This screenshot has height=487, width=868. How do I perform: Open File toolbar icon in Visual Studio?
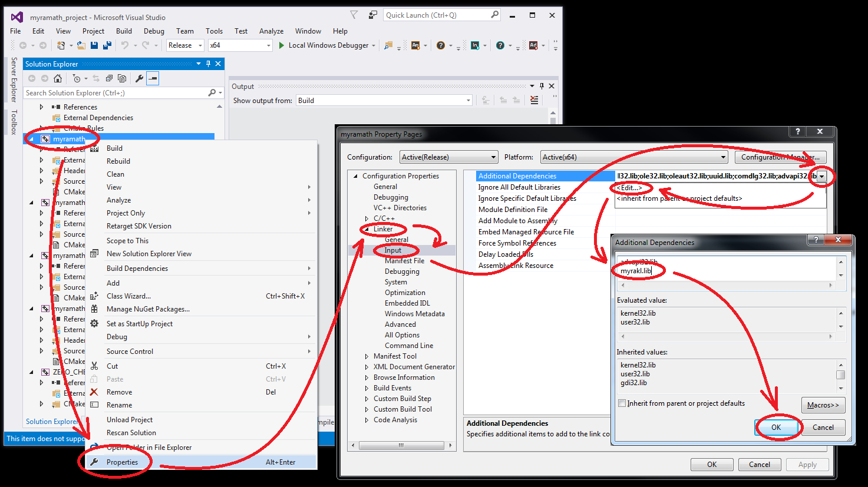[x=81, y=45]
